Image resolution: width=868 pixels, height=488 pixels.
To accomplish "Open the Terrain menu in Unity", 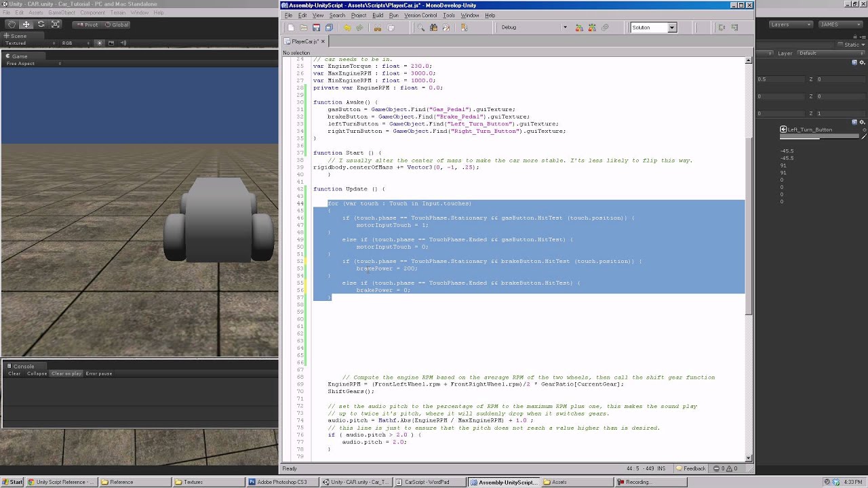I will tap(118, 13).
